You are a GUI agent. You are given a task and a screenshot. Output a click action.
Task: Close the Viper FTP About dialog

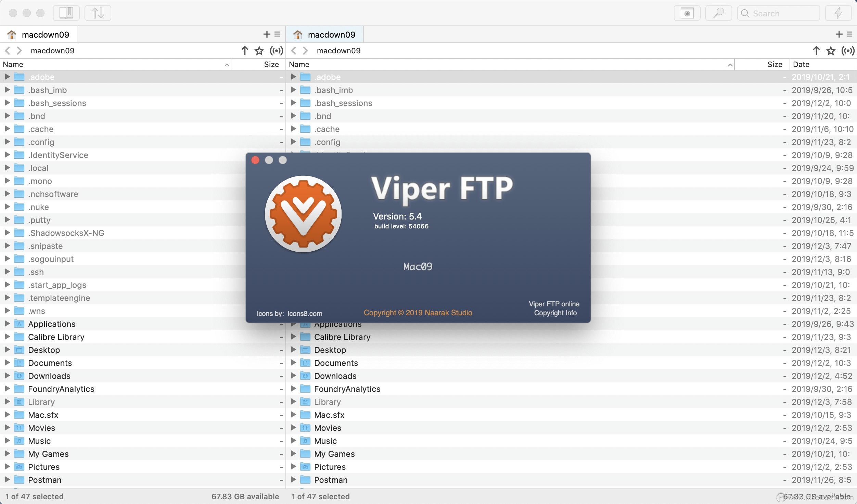click(x=255, y=160)
